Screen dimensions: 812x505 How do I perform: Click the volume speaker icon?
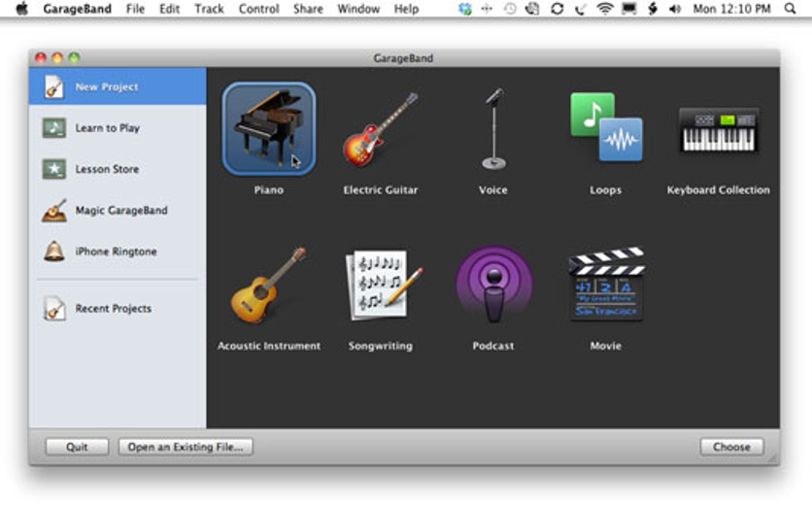675,9
